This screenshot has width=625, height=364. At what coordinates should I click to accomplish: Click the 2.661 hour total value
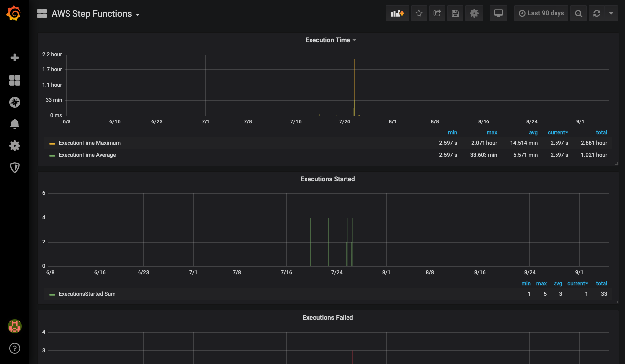(594, 143)
